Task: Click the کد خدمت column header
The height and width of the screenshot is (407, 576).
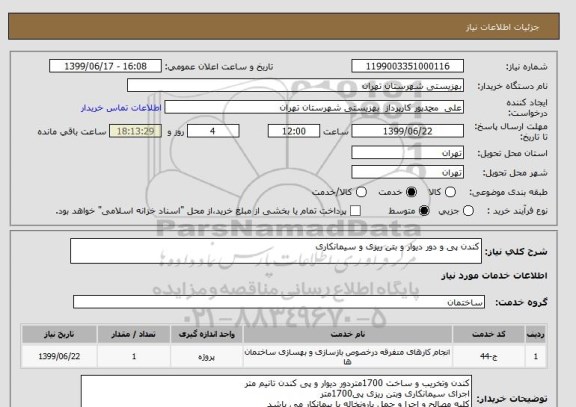Action: (x=489, y=334)
